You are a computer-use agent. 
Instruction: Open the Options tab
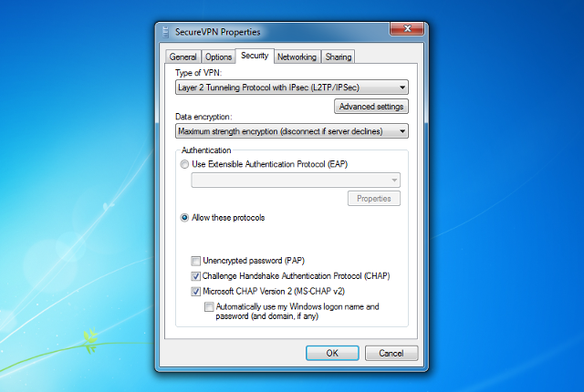click(x=219, y=57)
